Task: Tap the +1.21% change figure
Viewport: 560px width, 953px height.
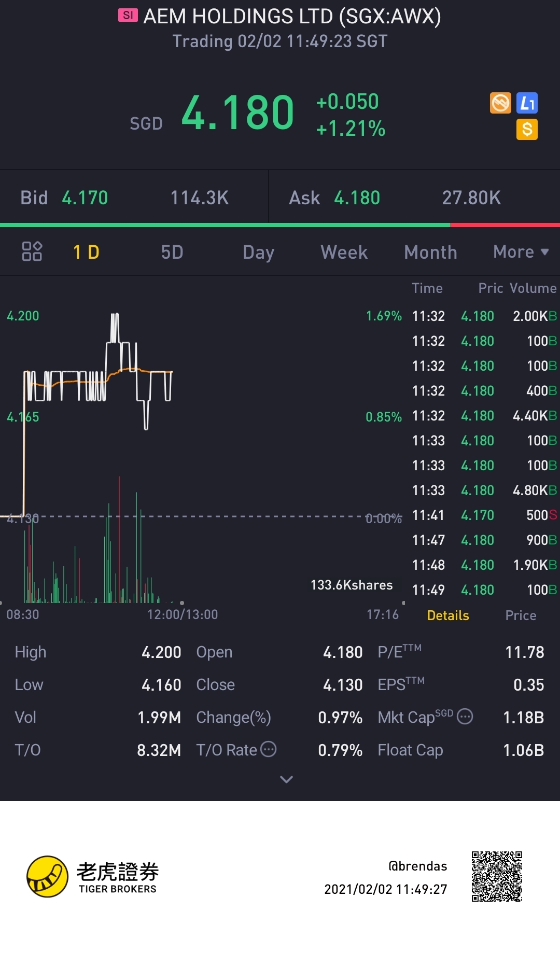Action: 351,129
